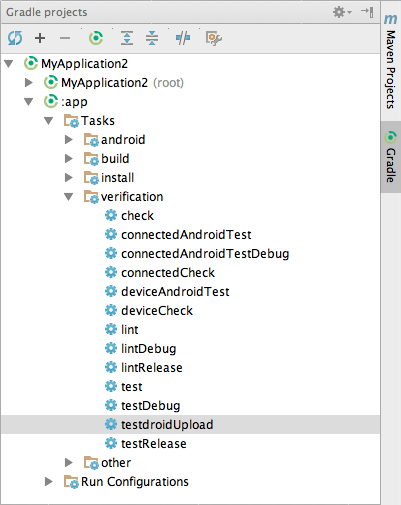
Task: Click testdroidUpload gear icon
Action: click(x=111, y=424)
